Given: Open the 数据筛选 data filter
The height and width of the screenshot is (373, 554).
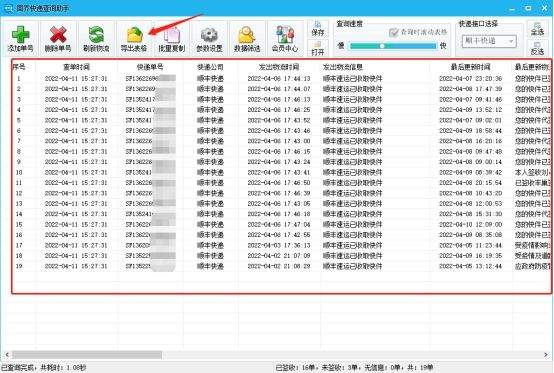Looking at the screenshot, I should (x=247, y=38).
